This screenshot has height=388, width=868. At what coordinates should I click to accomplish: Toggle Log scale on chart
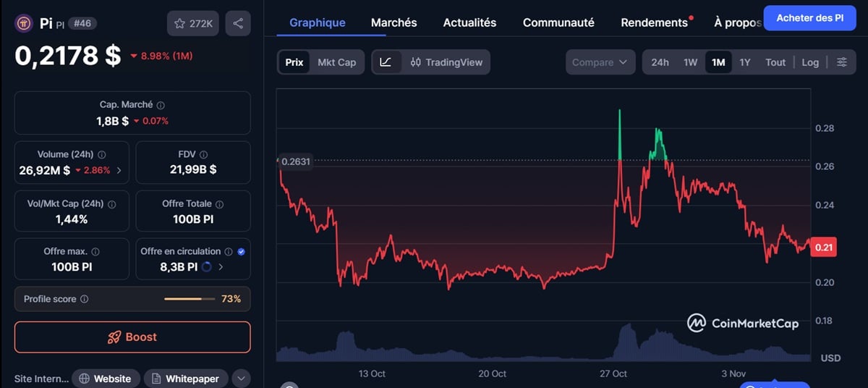click(x=810, y=62)
